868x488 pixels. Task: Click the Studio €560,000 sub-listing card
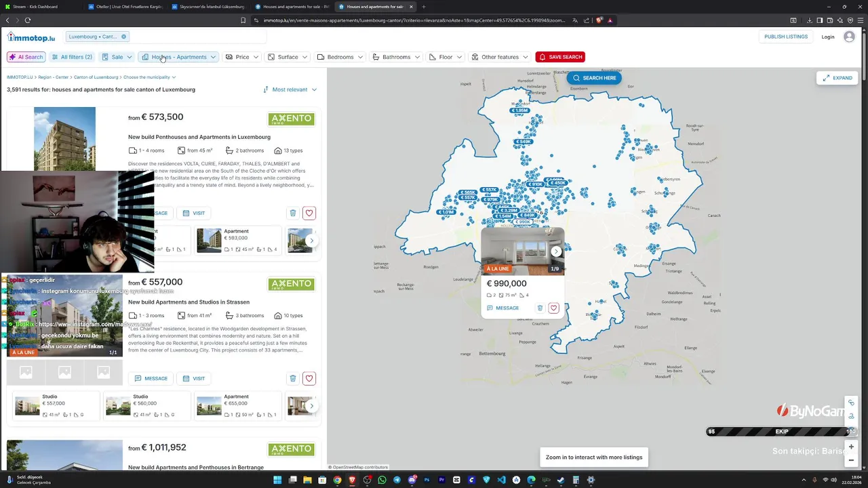(x=146, y=405)
